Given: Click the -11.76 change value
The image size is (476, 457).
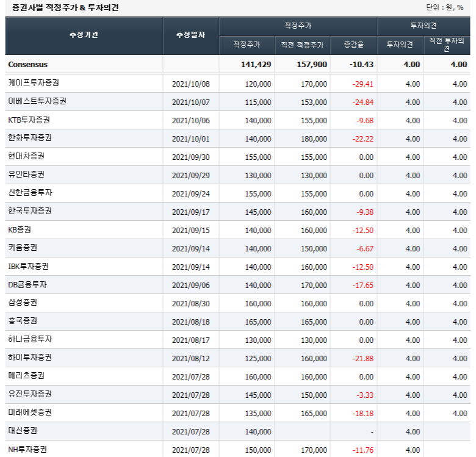Looking at the screenshot, I should [x=362, y=450].
